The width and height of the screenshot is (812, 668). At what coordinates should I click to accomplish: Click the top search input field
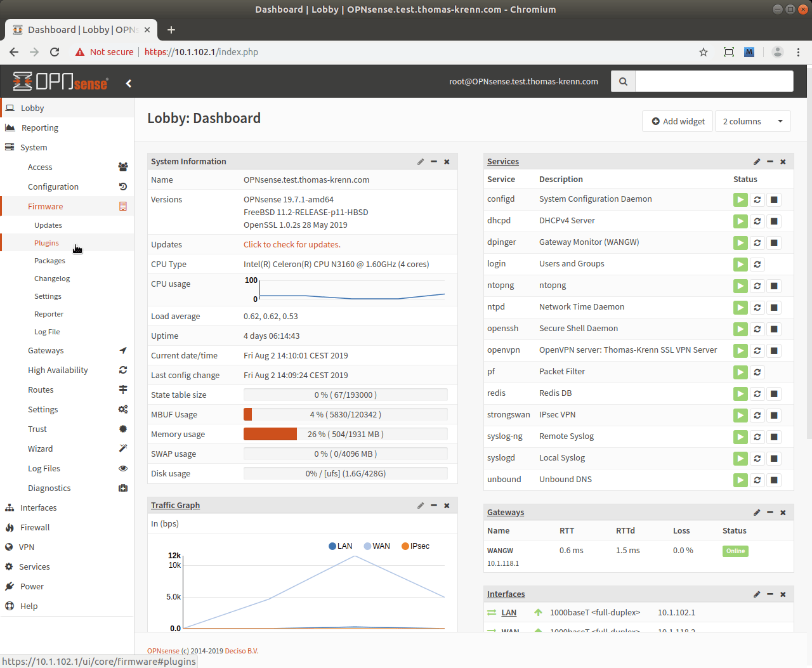(714, 82)
